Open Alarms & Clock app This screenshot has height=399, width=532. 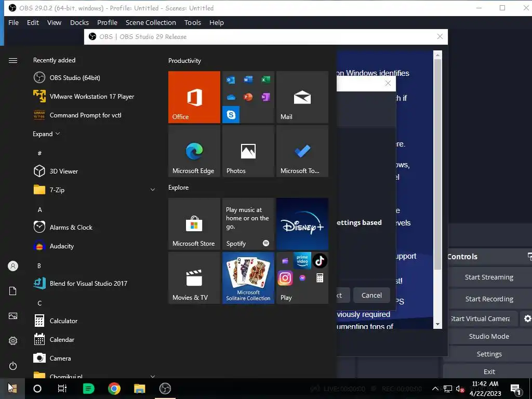(94, 227)
